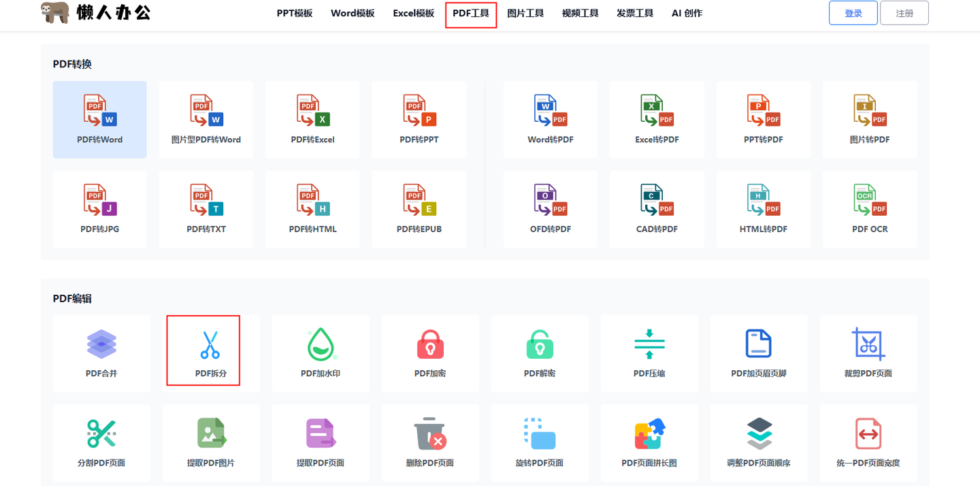This screenshot has height=486, width=980.
Task: Choose the PDF加密 lock tool
Action: pyautogui.click(x=430, y=353)
